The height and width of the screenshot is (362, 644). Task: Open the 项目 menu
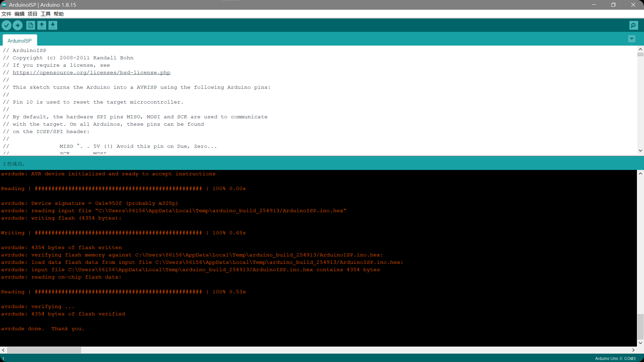point(33,14)
